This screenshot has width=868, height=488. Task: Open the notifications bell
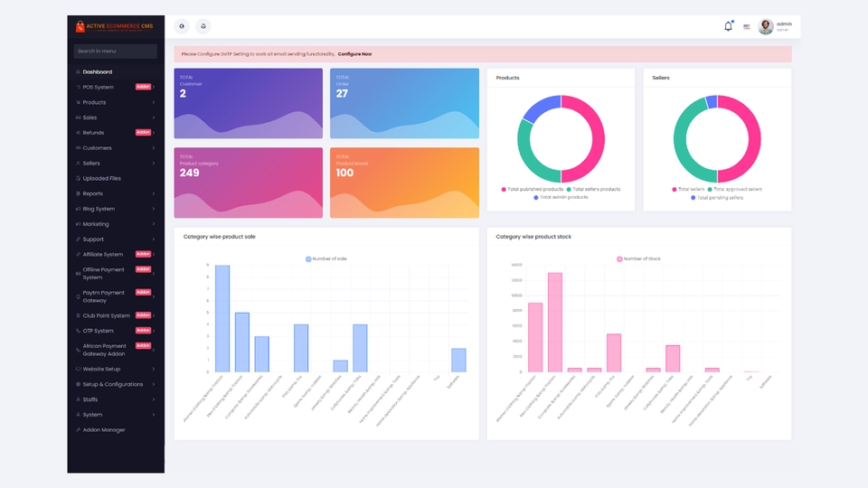(x=728, y=26)
